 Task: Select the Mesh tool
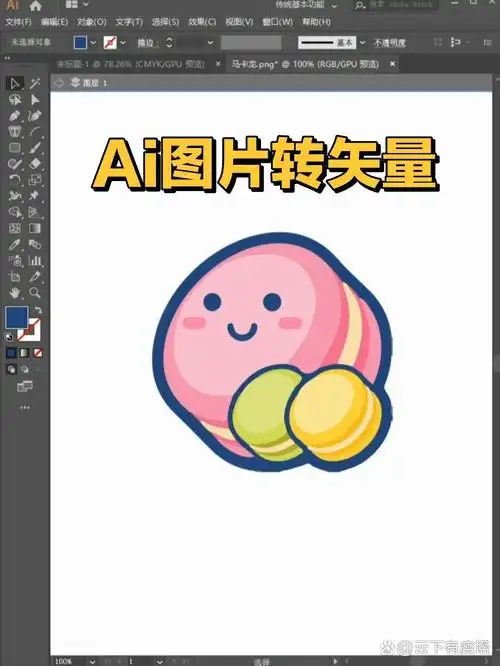(x=15, y=229)
